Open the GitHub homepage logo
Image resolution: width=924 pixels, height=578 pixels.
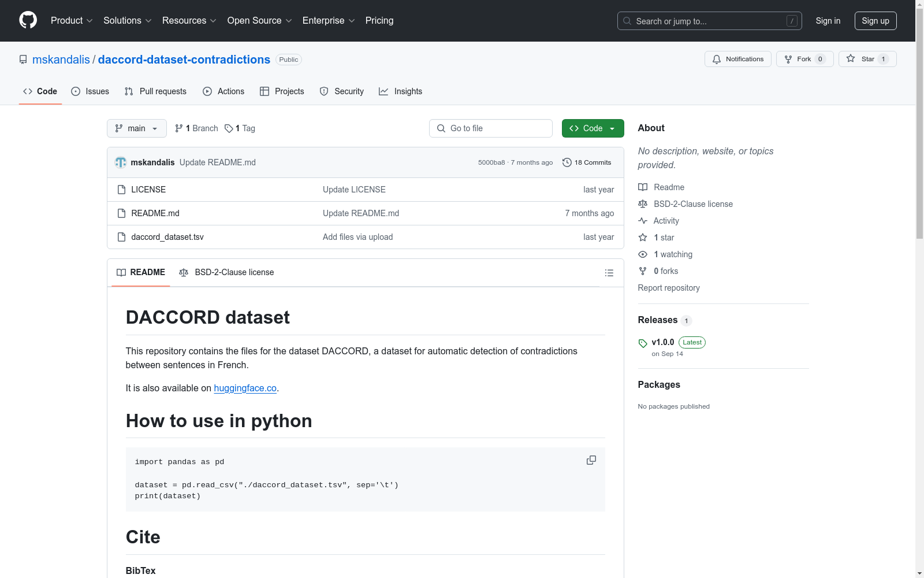28,20
